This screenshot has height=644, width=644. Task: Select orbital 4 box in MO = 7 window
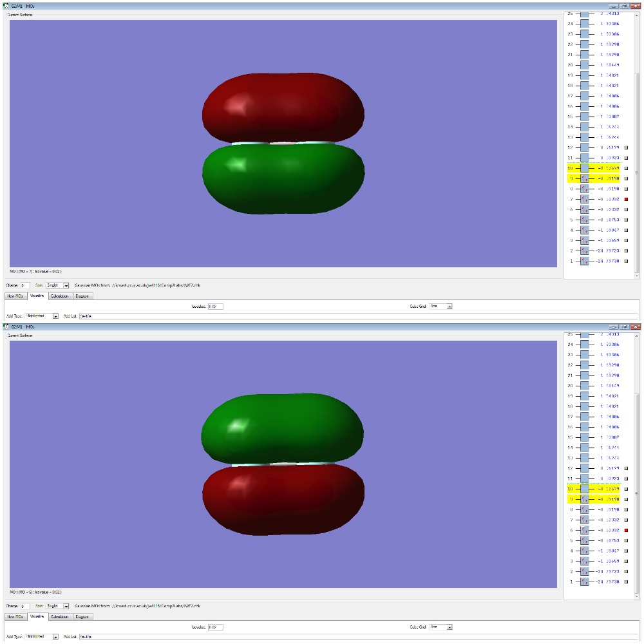(584, 230)
